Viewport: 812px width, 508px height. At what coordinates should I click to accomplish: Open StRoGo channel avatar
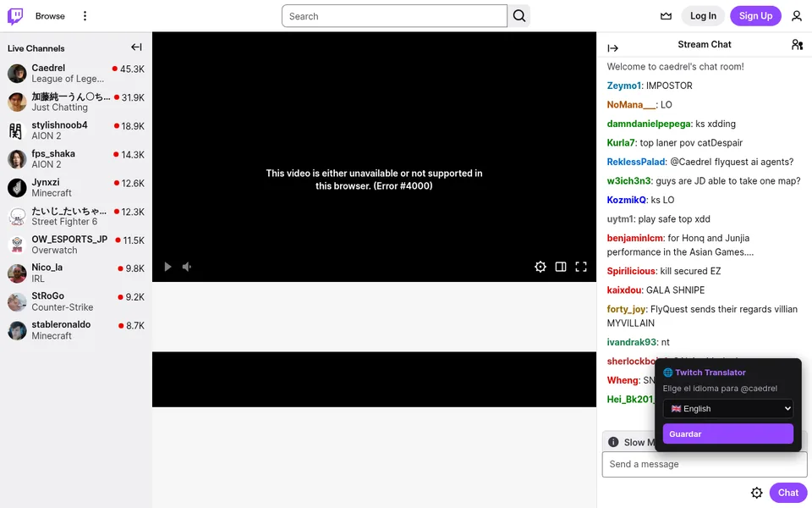point(17,301)
